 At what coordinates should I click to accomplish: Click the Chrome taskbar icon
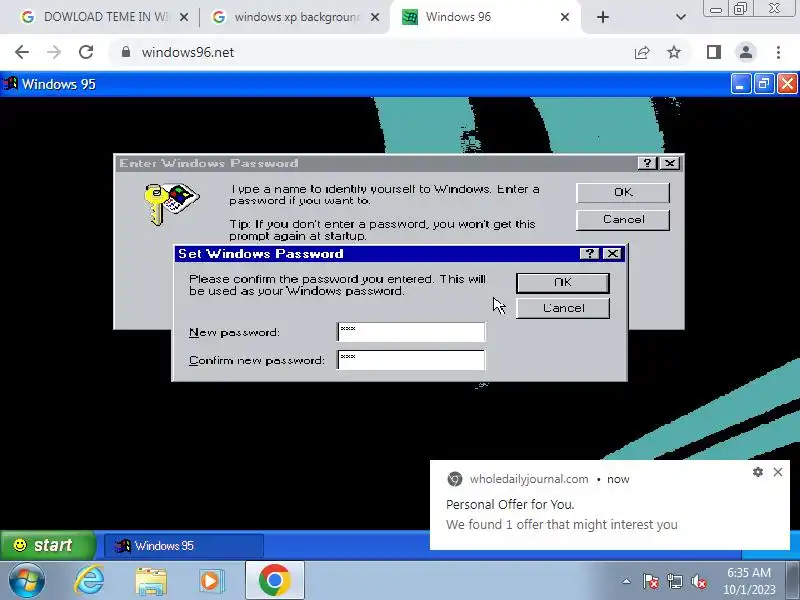coord(274,581)
